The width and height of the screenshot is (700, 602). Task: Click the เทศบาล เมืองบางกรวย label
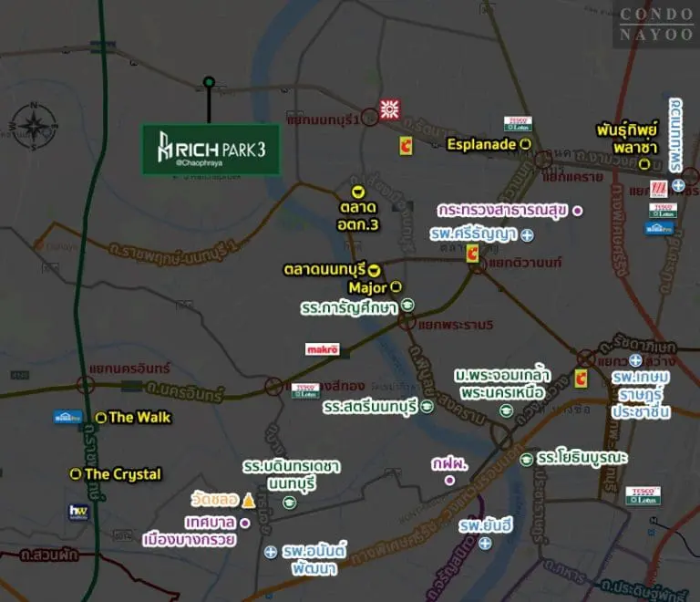190,531
